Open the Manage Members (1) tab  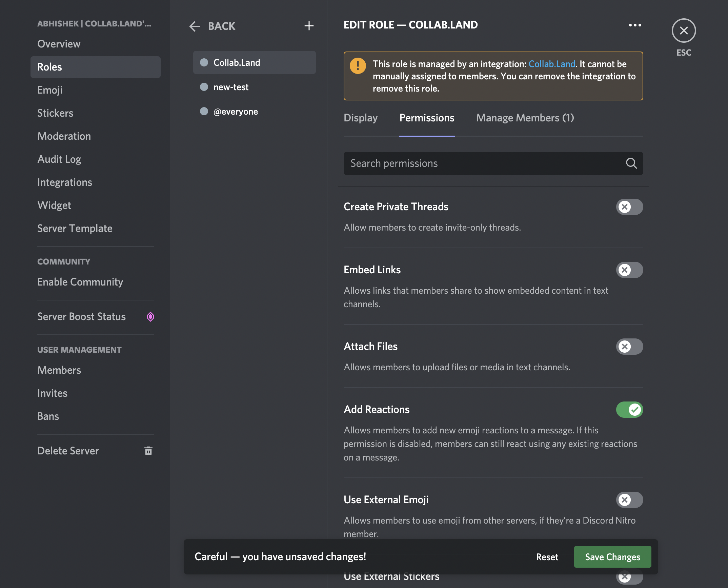pos(525,118)
